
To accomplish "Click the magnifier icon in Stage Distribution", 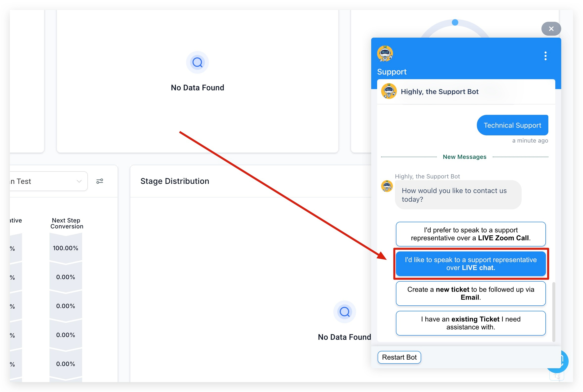I will coord(344,312).
